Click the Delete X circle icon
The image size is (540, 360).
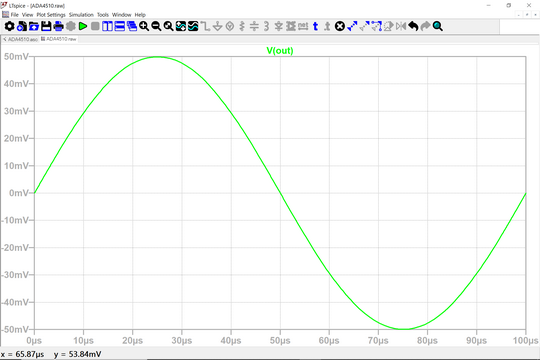(x=340, y=26)
